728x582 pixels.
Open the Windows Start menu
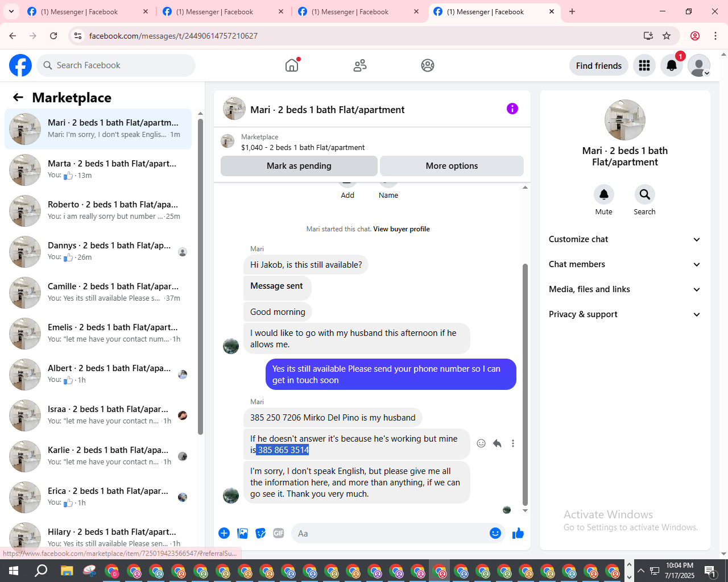point(14,571)
